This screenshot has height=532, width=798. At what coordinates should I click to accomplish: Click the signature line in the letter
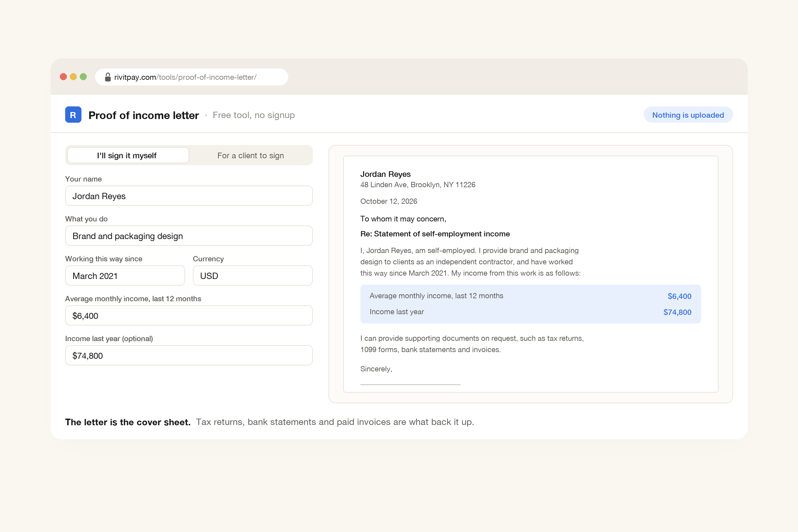coord(410,384)
